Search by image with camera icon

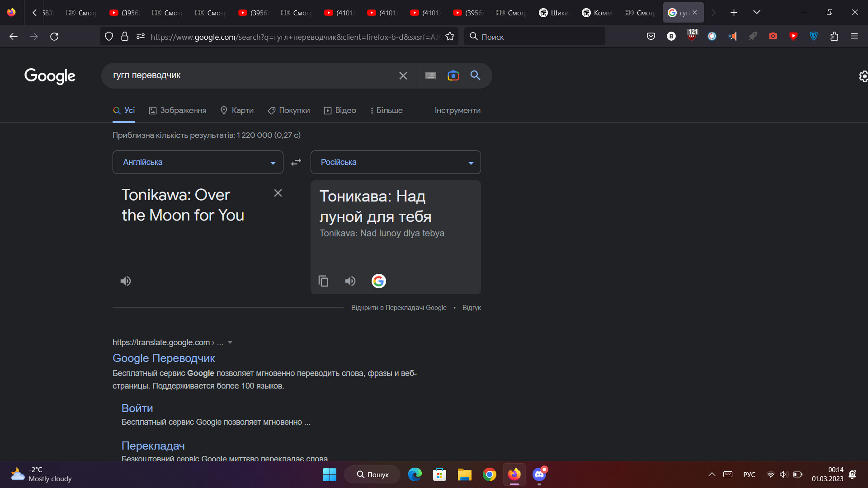tap(453, 76)
